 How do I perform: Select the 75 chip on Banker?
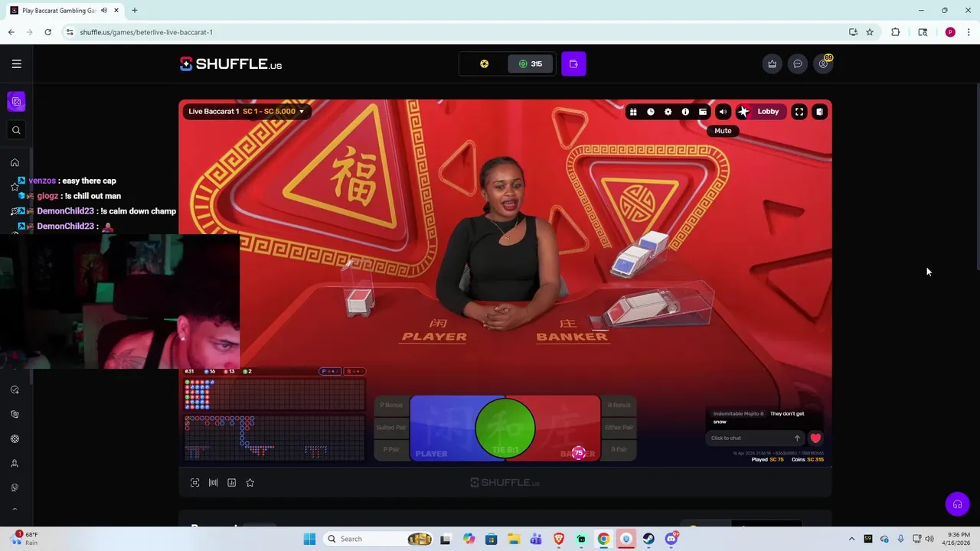[x=579, y=453]
